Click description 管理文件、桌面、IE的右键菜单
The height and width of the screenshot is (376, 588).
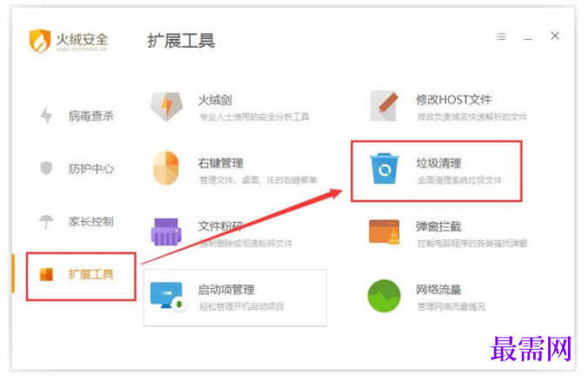pos(258,180)
